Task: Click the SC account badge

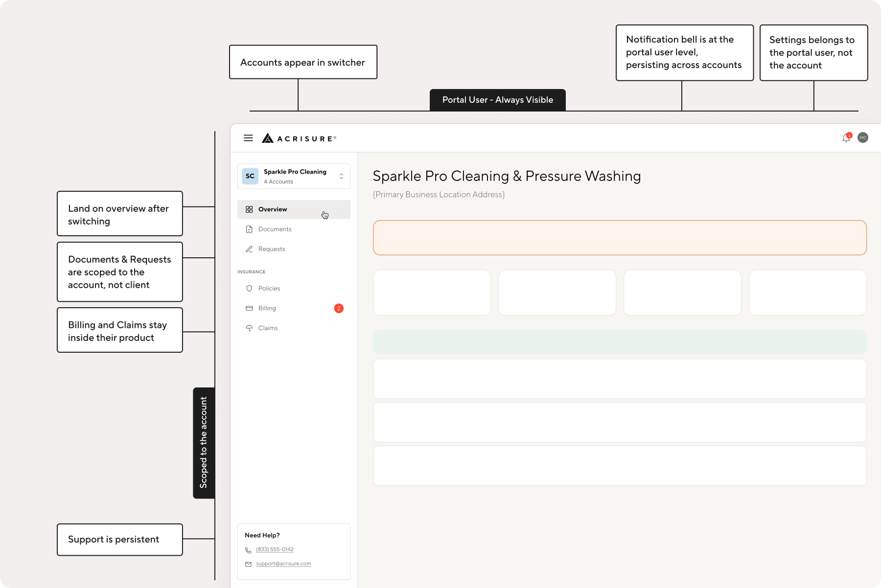Action: pyautogui.click(x=250, y=176)
